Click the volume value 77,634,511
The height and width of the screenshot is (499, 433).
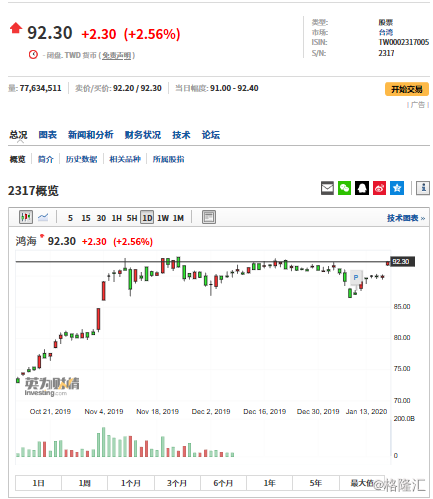click(x=41, y=88)
